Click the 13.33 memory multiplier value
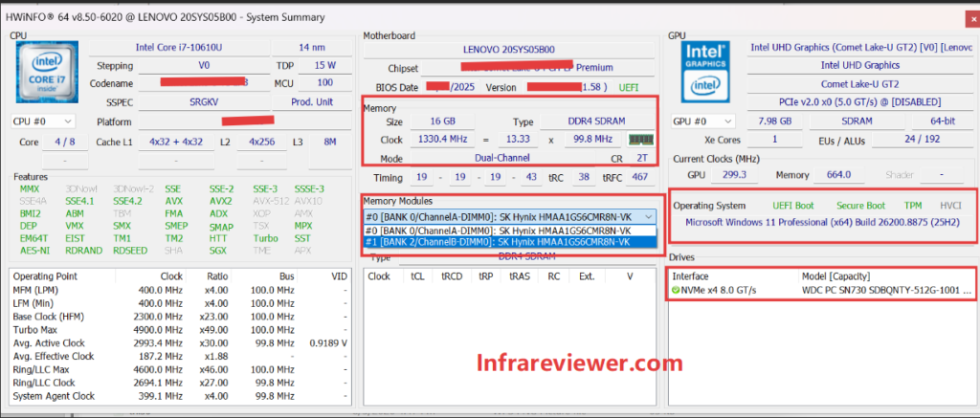The image size is (980, 418). coord(519,140)
